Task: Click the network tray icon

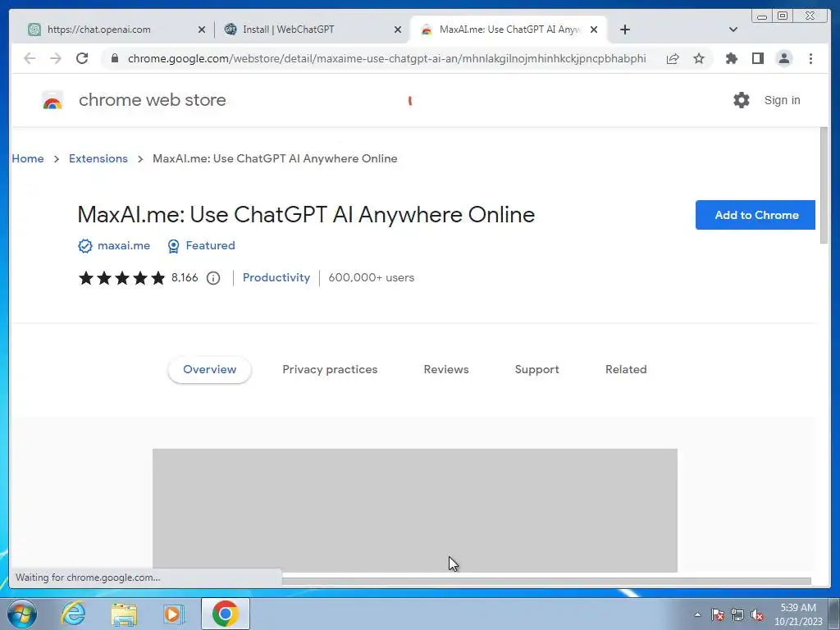Action: 737,614
